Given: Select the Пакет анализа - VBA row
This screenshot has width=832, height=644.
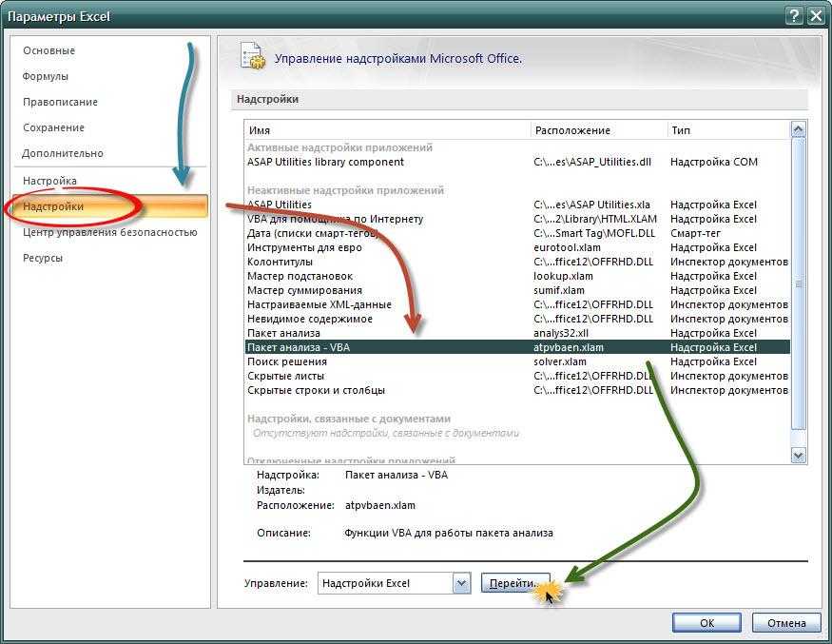Looking at the screenshot, I should [299, 347].
